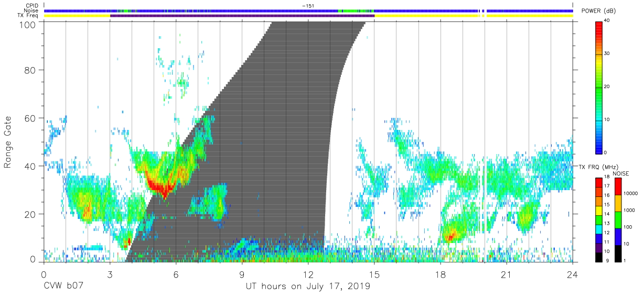Click the POWER (dB) legend title

click(x=598, y=11)
